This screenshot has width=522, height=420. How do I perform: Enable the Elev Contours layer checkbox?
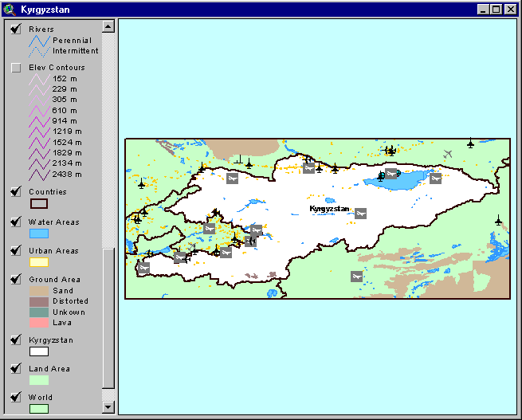(x=16, y=68)
